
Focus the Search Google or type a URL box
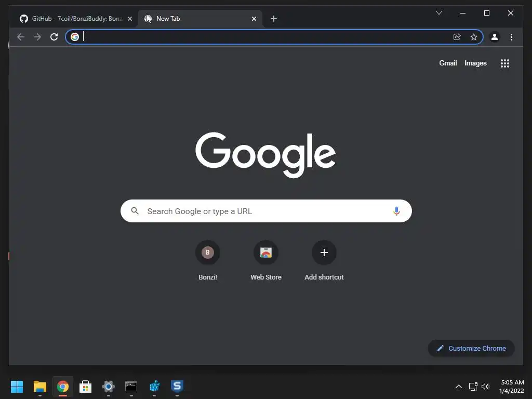[266, 211]
